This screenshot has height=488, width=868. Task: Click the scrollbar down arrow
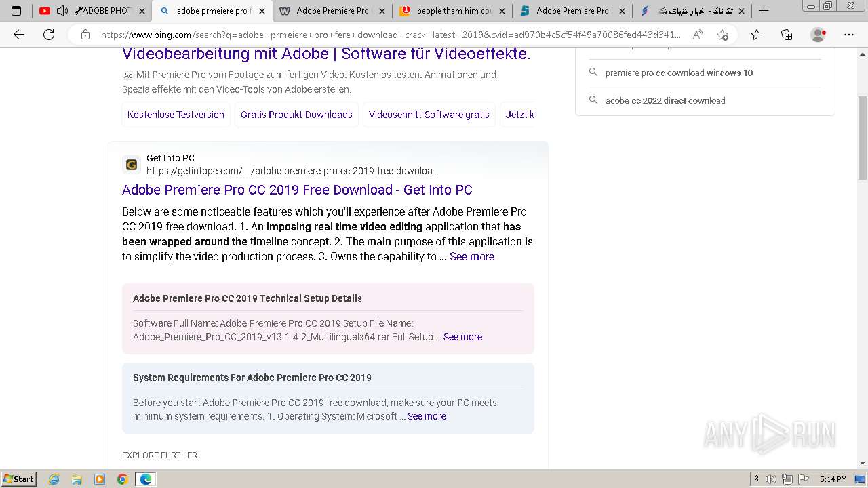click(x=863, y=463)
